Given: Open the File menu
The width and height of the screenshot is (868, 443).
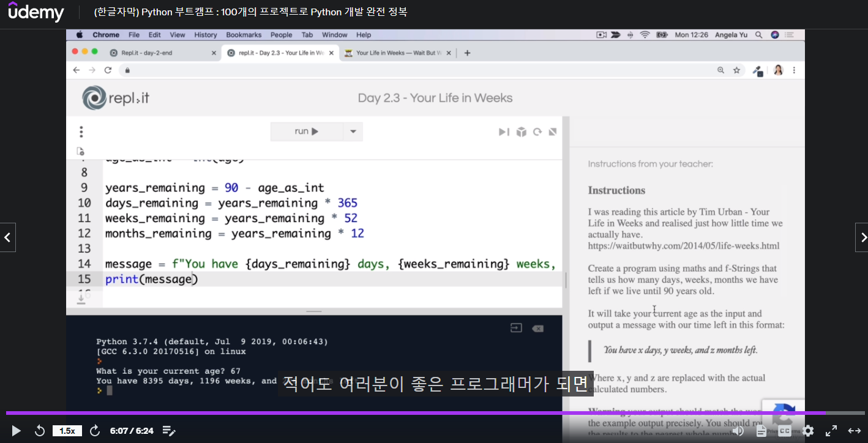Looking at the screenshot, I should pos(134,35).
